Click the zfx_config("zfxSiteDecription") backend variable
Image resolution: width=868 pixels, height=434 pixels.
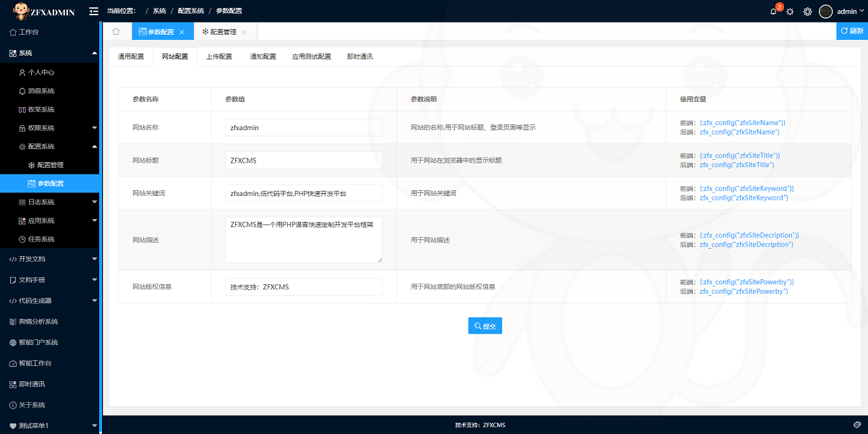coord(746,244)
